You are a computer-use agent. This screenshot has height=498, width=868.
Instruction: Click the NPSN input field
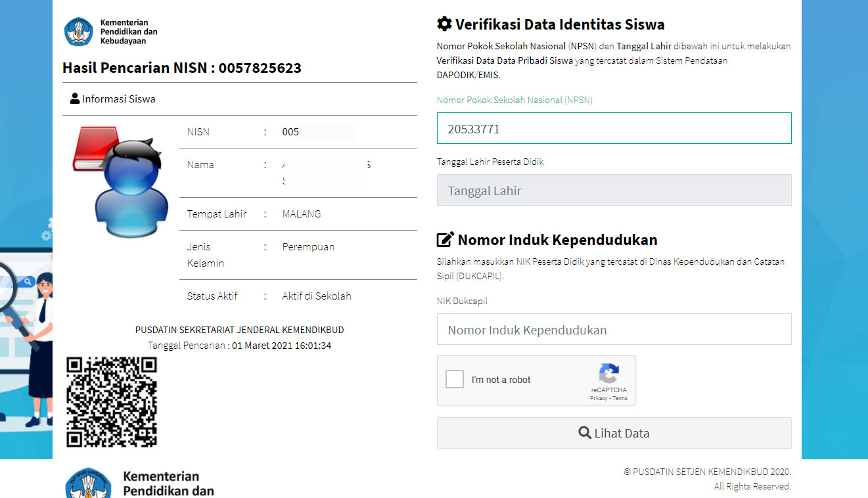(614, 129)
